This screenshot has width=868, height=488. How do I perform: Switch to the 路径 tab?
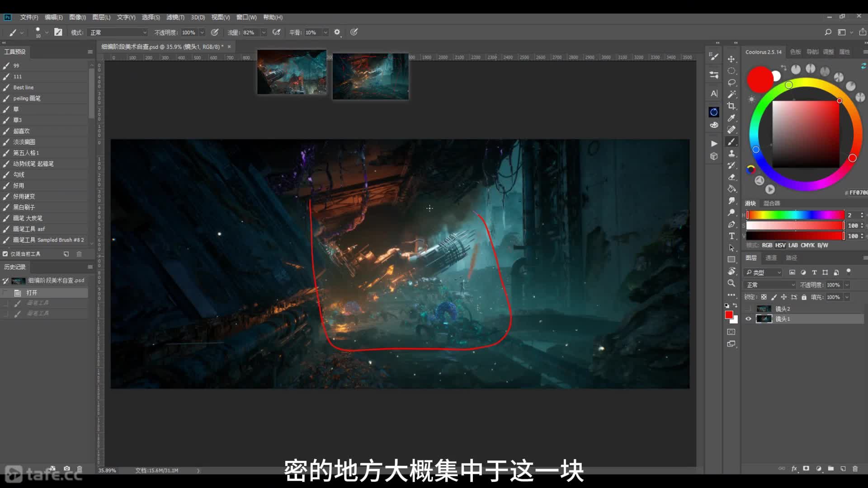click(x=791, y=258)
